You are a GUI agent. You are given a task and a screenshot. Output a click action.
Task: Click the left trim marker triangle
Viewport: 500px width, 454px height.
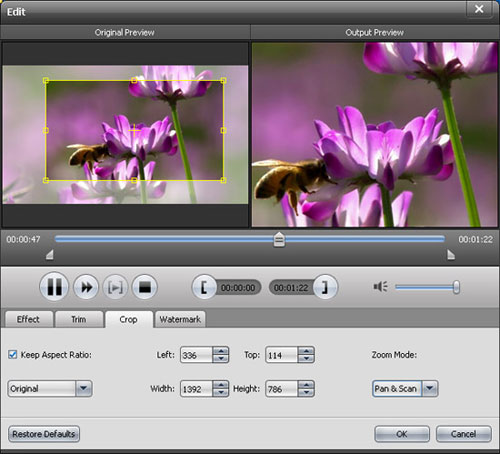[x=50, y=255]
